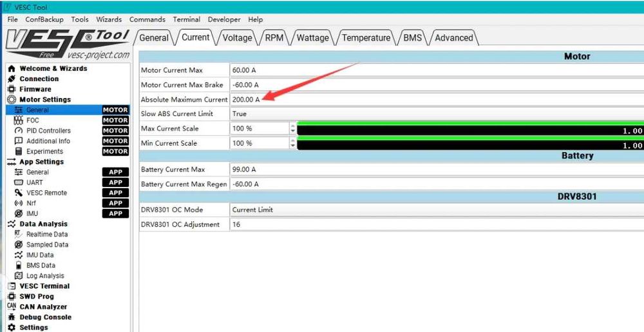Select General under App Settings
Image resolution: width=644 pixels, height=332 pixels.
pyautogui.click(x=68, y=172)
